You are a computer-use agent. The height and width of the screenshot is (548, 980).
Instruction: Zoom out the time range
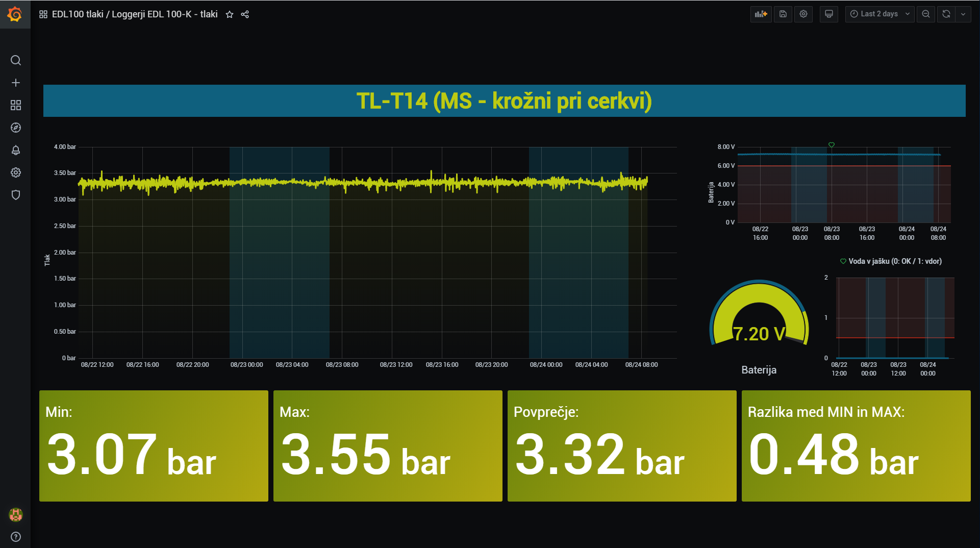pos(926,14)
